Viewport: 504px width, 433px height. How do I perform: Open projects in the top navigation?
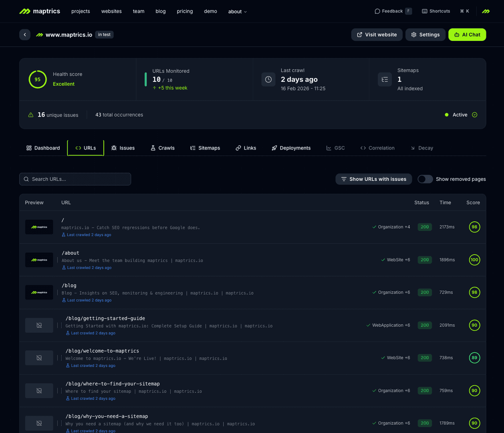click(81, 11)
